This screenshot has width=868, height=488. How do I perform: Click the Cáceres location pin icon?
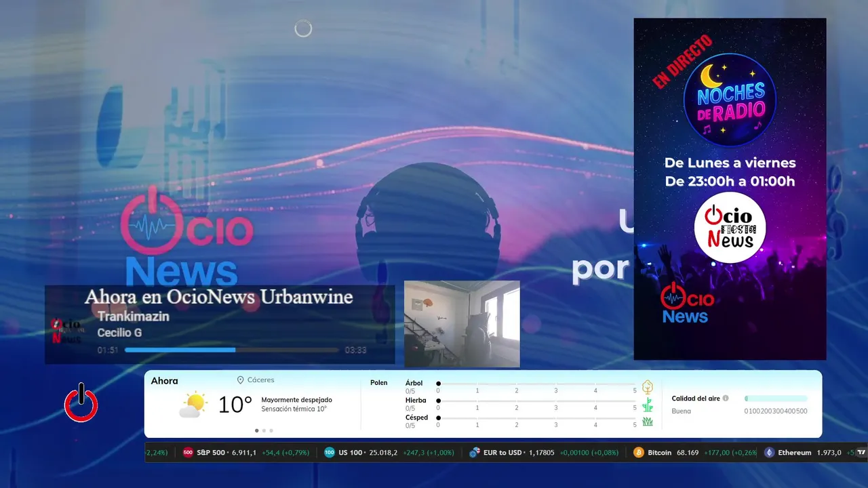tap(240, 380)
